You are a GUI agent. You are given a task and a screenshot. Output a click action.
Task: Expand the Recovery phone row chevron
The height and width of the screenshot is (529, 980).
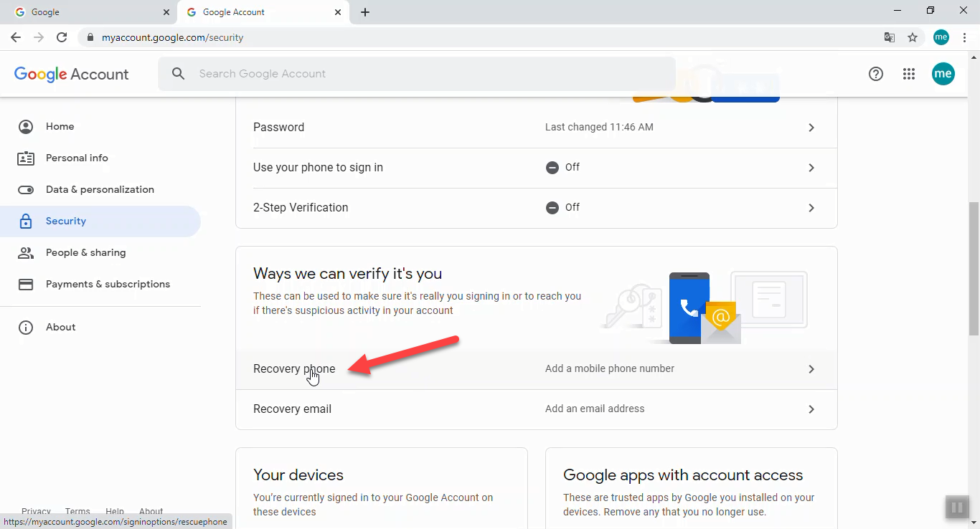point(811,368)
